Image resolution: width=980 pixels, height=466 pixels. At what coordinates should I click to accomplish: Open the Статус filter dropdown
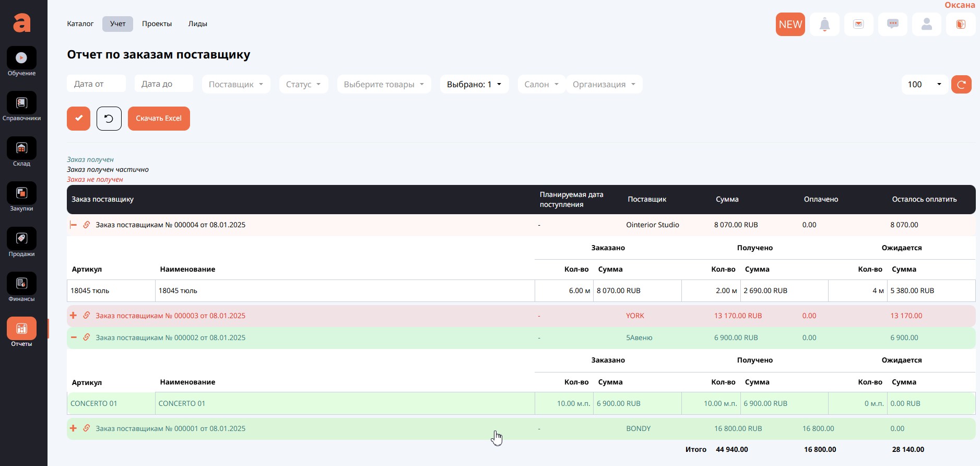pyautogui.click(x=303, y=84)
